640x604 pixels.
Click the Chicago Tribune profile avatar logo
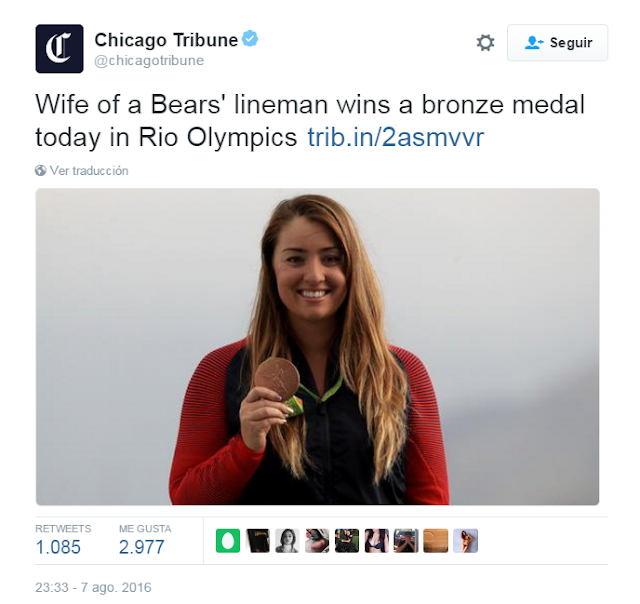60,49
